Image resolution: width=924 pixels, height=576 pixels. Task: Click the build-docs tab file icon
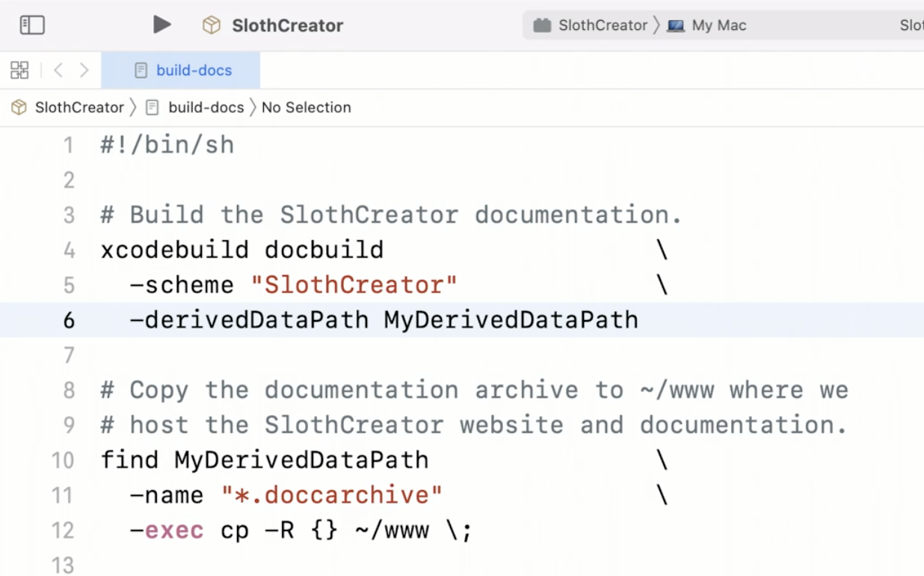tap(141, 70)
